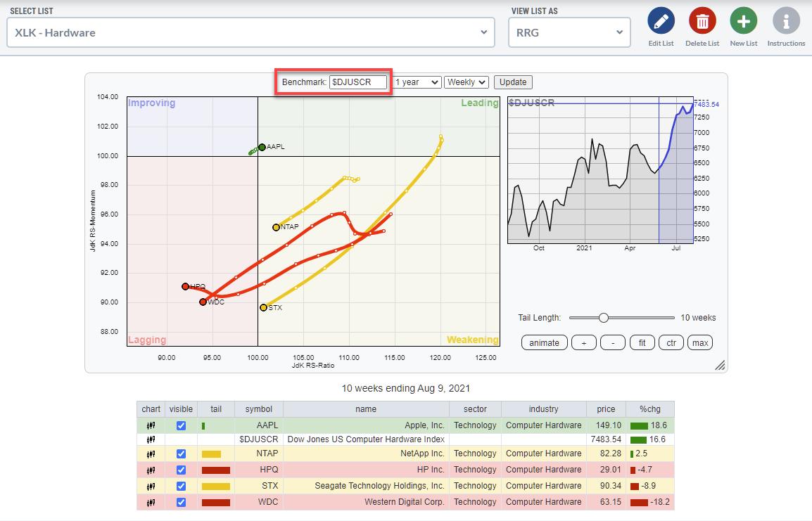812x521 pixels.
Task: Click the Delete List trash icon
Action: (x=702, y=21)
